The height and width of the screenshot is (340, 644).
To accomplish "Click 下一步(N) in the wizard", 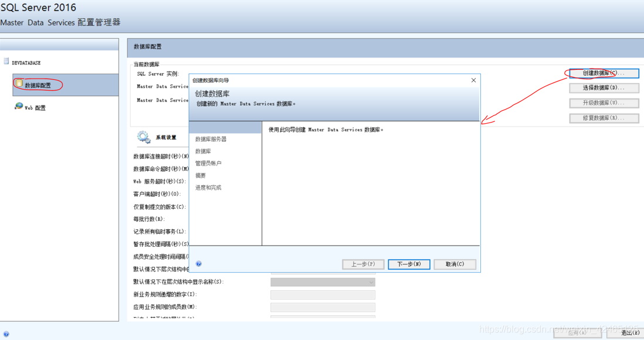I will click(409, 264).
